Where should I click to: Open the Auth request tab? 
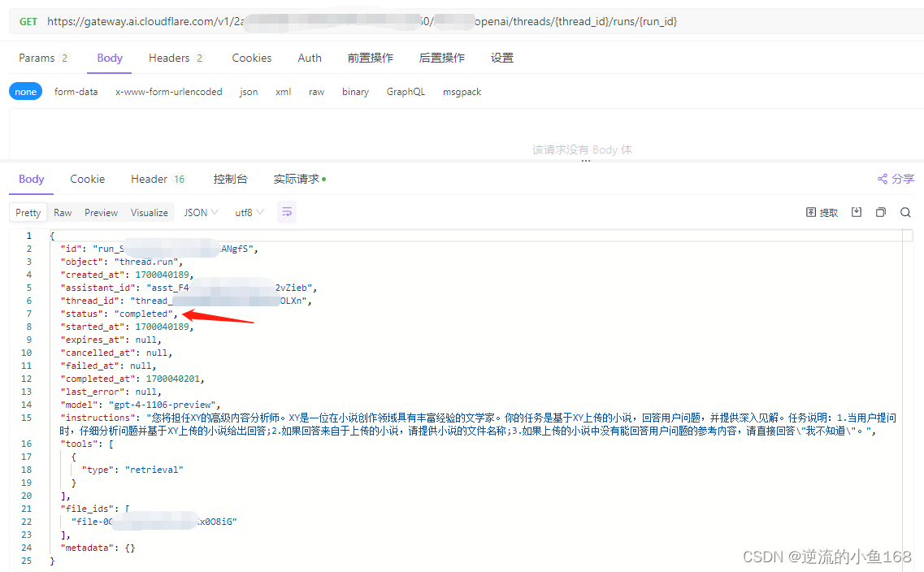[x=310, y=58]
